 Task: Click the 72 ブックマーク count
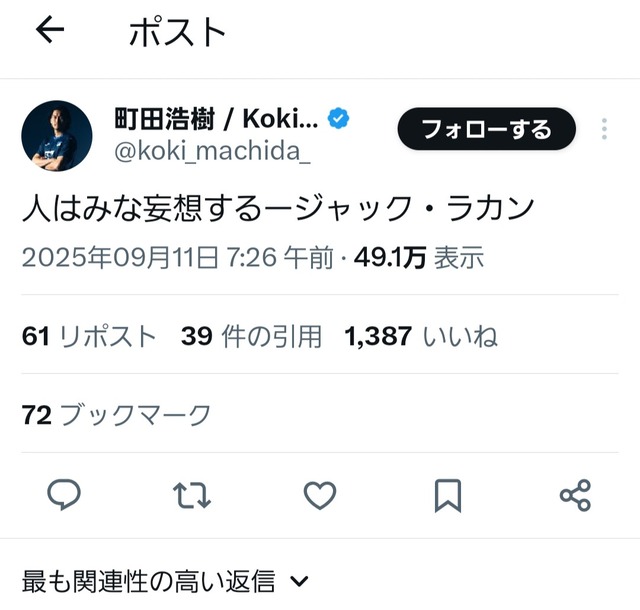pos(116,415)
